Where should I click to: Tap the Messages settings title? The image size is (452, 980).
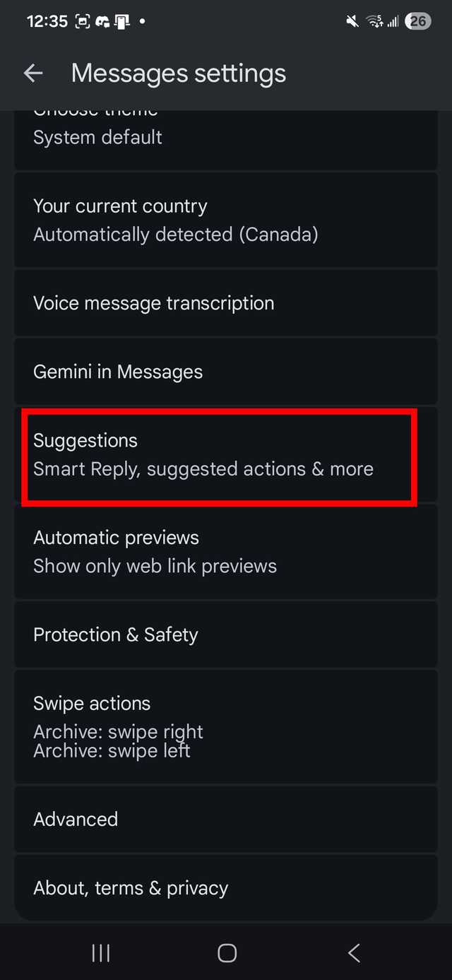tap(179, 73)
